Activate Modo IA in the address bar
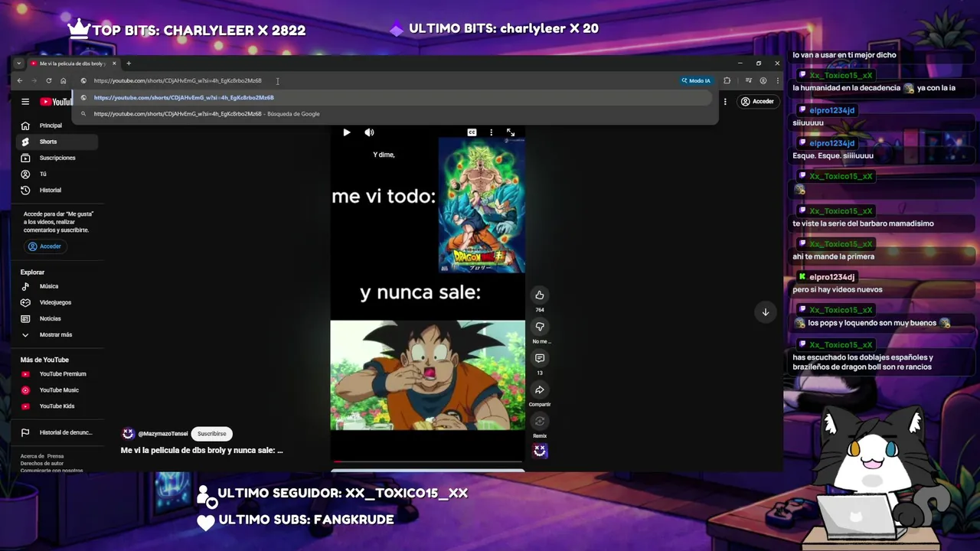Viewport: 980px width, 551px height. click(696, 80)
